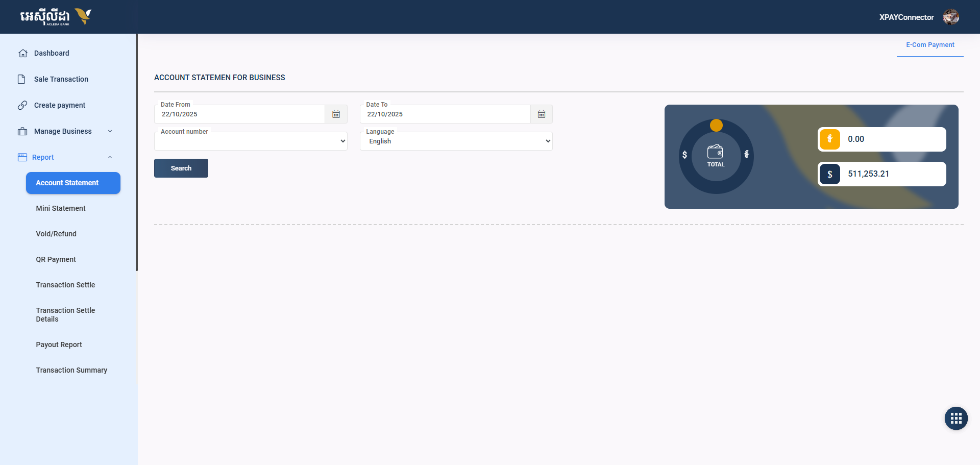The image size is (980, 465).
Task: Click the XPAYConnector username
Action: pyautogui.click(x=906, y=17)
